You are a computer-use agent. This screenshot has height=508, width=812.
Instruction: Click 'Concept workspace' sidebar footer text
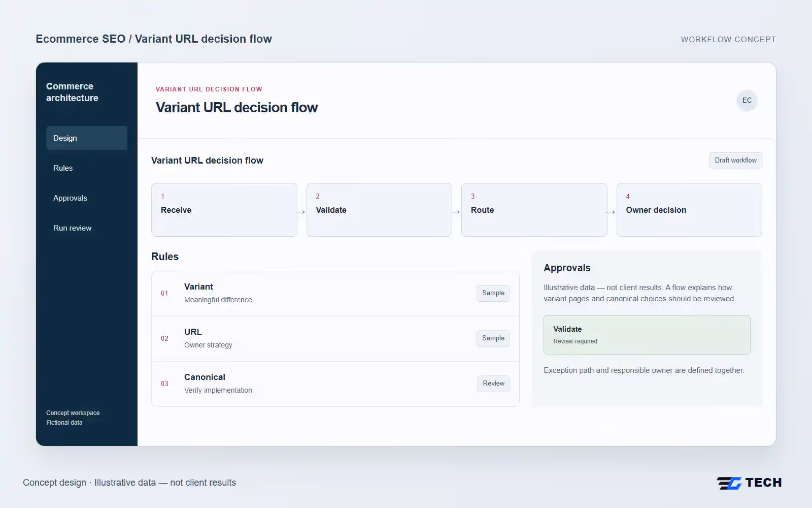point(73,413)
